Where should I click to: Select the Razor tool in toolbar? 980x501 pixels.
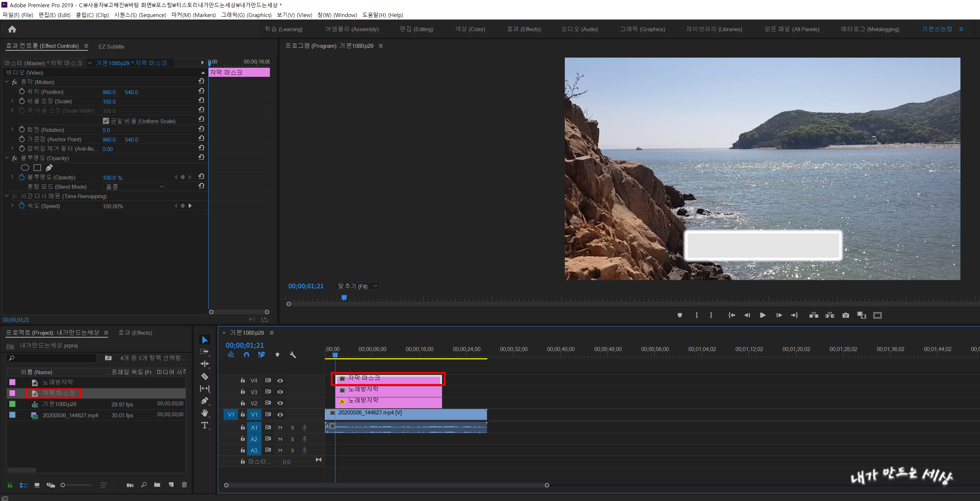[205, 376]
